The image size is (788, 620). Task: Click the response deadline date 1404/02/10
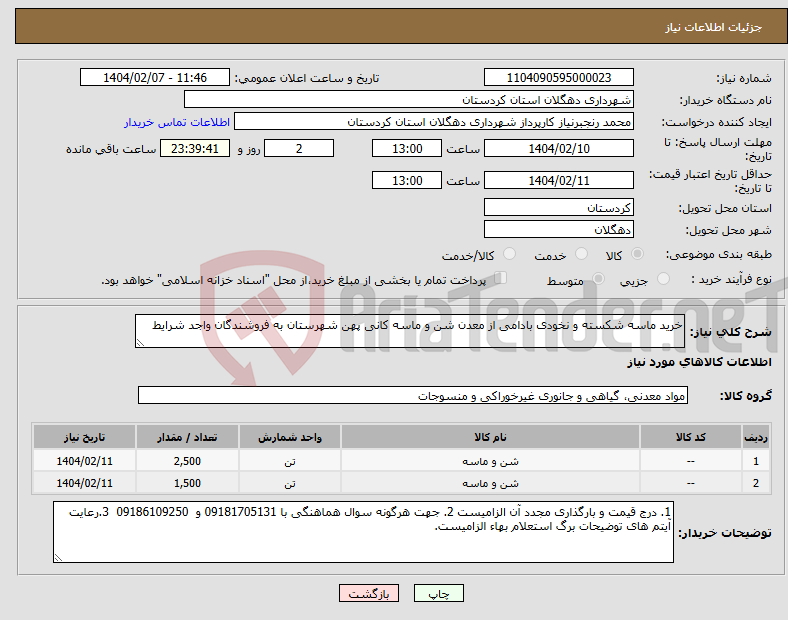pos(558,148)
